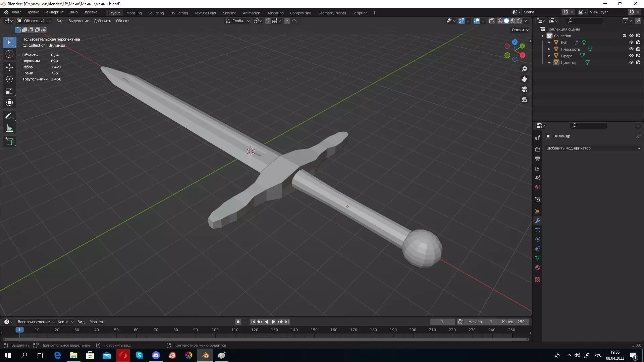The image size is (644, 362).
Task: Hide the Куб object in viewport
Action: (x=631, y=42)
